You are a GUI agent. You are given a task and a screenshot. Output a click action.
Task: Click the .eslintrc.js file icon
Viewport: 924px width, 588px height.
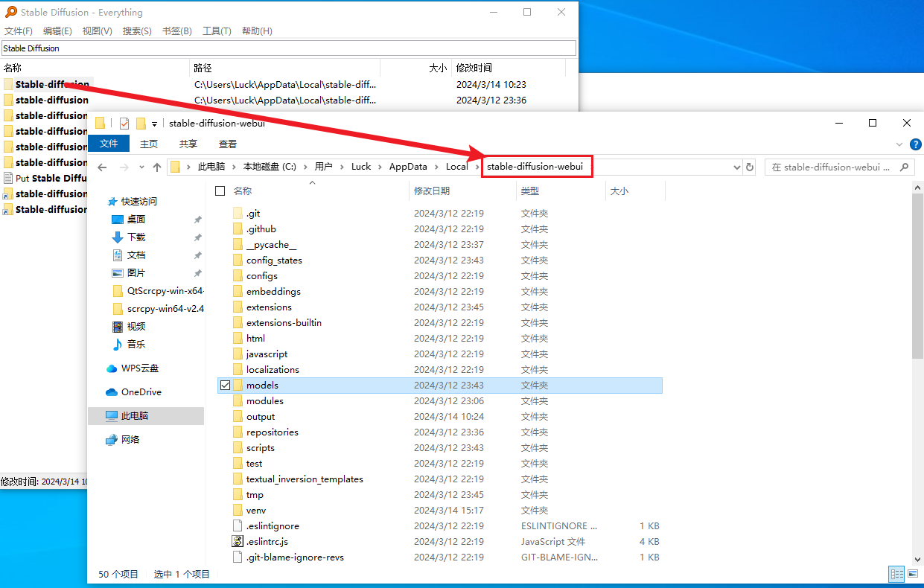pyautogui.click(x=238, y=542)
